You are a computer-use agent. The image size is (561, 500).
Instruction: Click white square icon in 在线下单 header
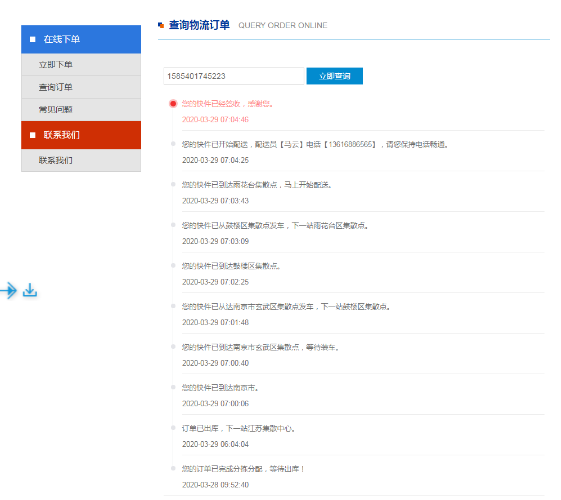point(33,39)
